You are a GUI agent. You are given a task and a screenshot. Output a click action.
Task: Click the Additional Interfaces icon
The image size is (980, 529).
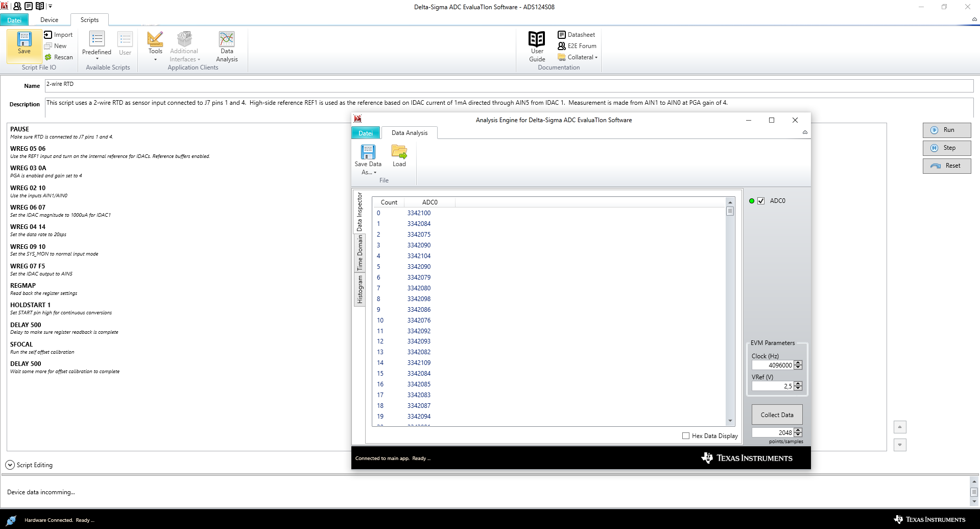[x=184, y=46]
